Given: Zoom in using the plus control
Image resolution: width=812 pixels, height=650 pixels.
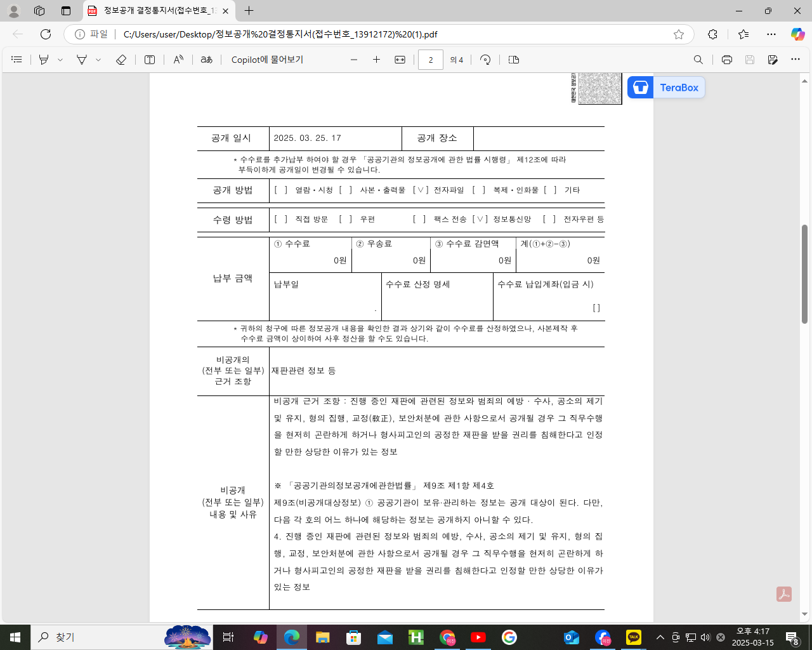Looking at the screenshot, I should (376, 59).
